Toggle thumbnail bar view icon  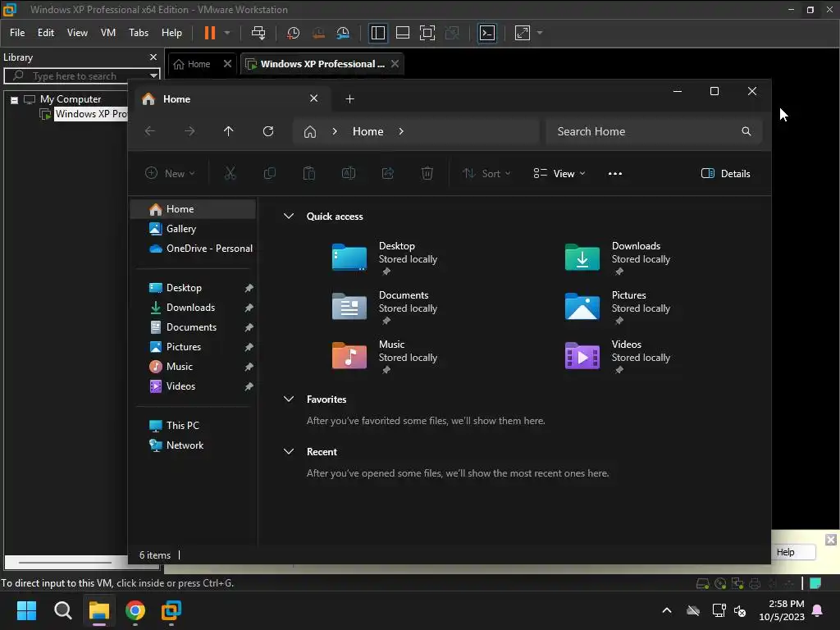[402, 33]
